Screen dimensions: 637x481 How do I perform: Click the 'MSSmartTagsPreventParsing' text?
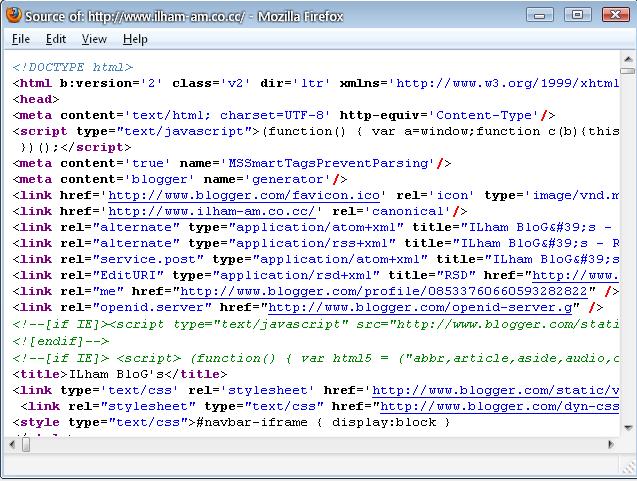328,163
